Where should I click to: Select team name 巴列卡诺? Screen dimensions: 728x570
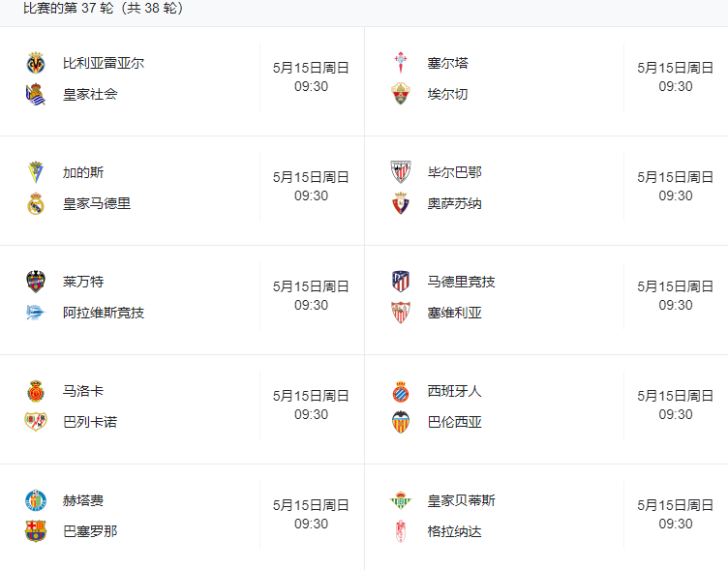[x=90, y=422]
